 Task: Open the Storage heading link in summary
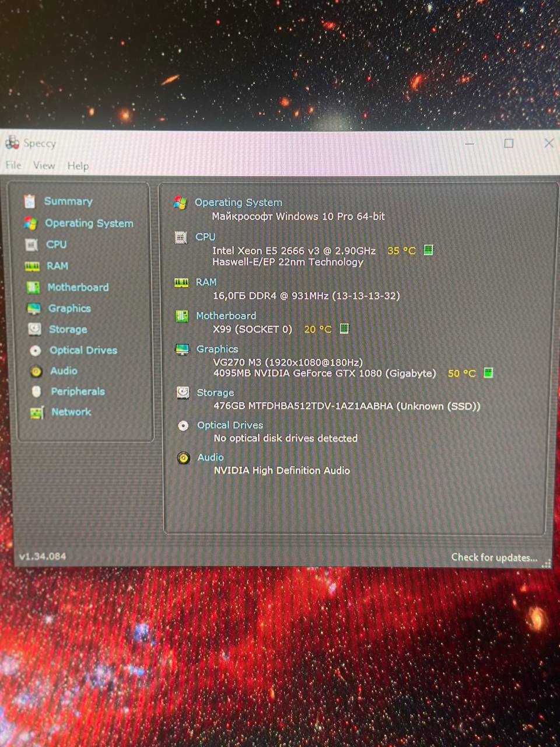215,393
